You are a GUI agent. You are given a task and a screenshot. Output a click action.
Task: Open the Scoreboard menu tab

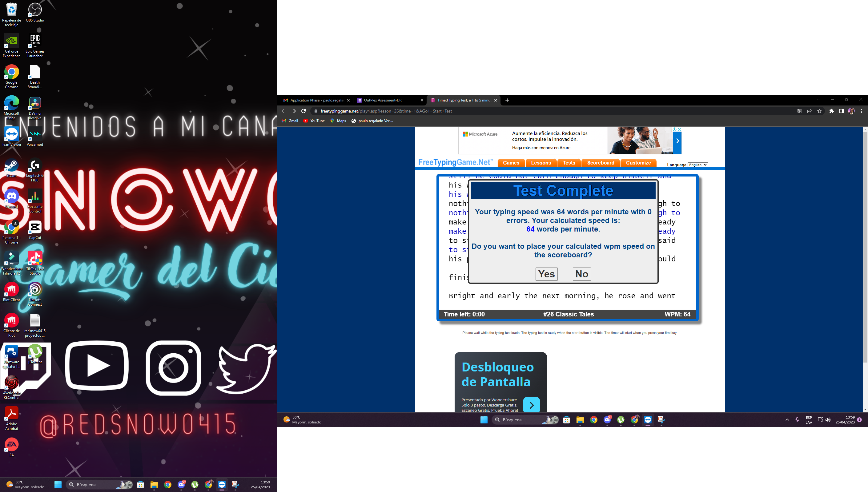(601, 163)
